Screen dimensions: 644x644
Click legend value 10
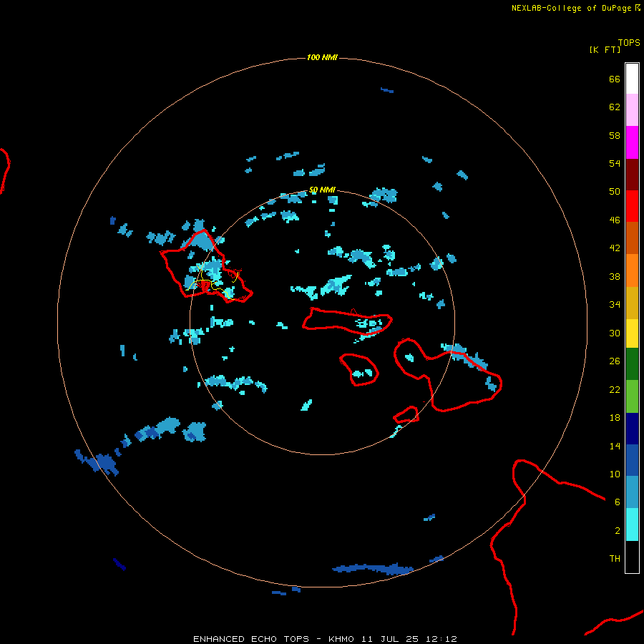(615, 474)
